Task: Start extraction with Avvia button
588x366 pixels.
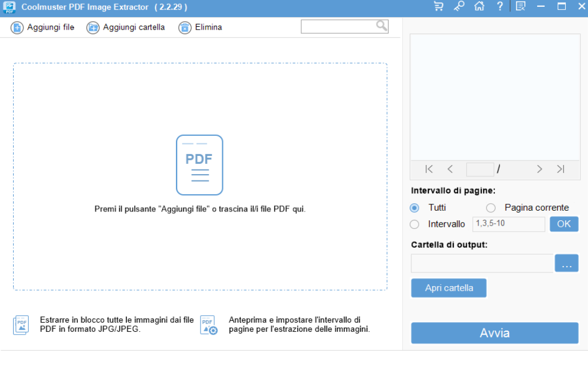Action: (495, 333)
